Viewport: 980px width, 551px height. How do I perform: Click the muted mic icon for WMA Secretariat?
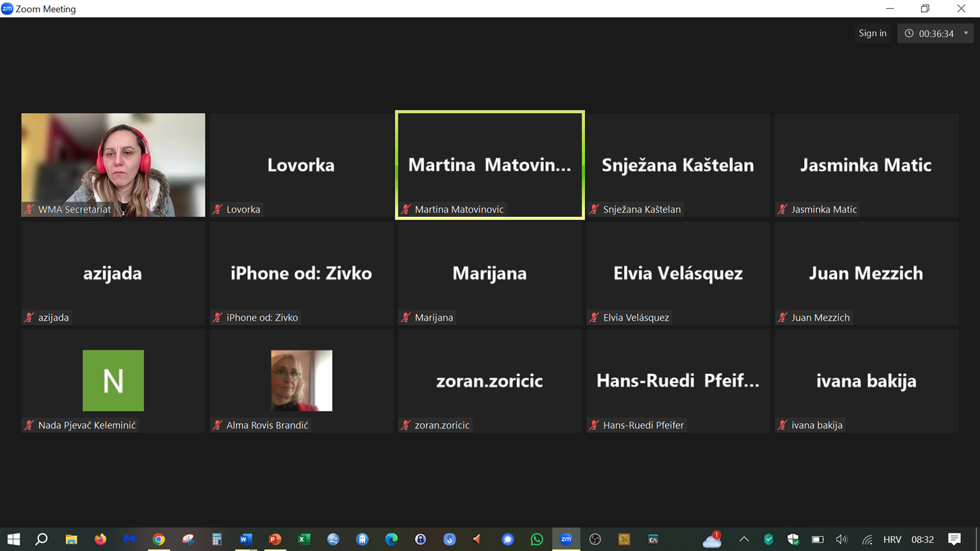[29, 209]
